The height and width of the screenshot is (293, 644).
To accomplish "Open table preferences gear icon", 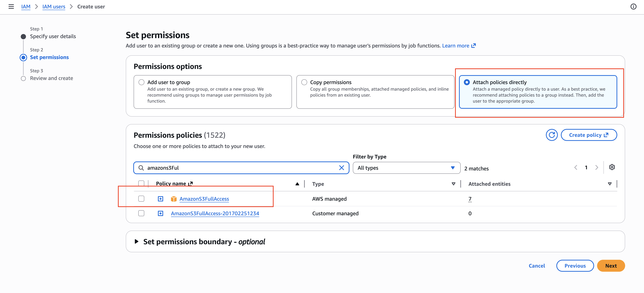I will (612, 167).
